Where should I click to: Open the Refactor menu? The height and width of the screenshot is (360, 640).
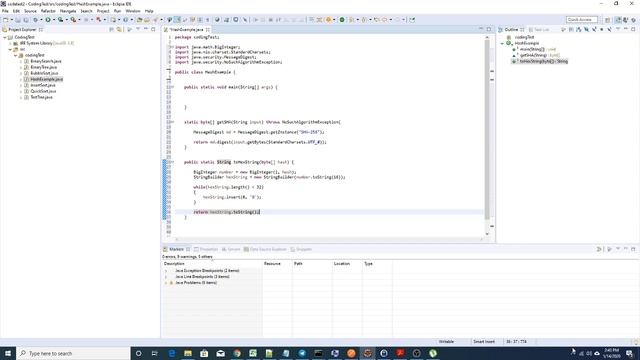[48, 11]
